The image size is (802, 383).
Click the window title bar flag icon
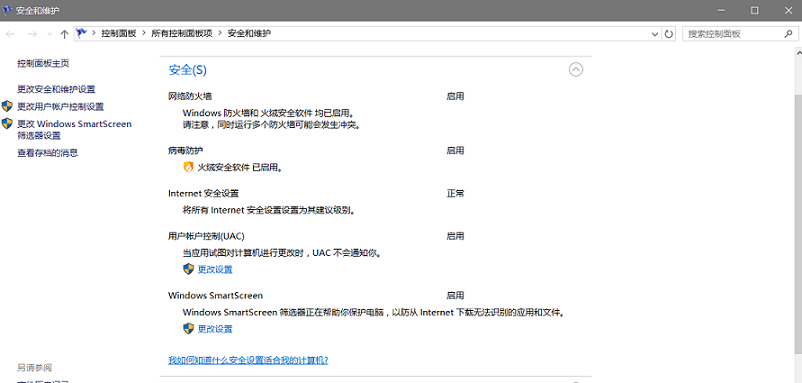tap(7, 10)
